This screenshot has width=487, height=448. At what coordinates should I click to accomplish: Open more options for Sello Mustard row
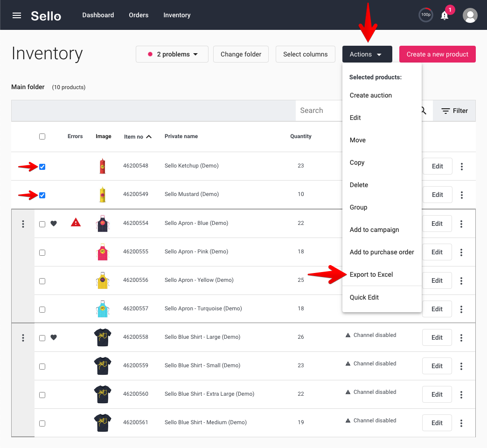[x=462, y=195]
